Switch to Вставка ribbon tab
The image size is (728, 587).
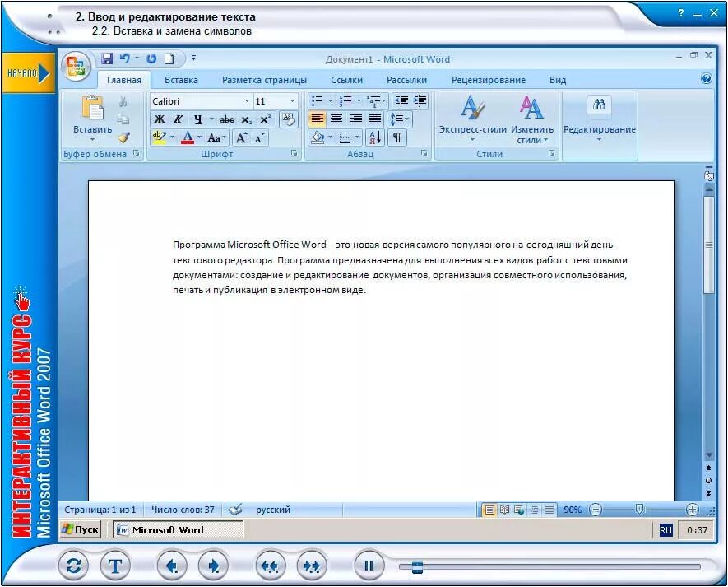coord(181,80)
